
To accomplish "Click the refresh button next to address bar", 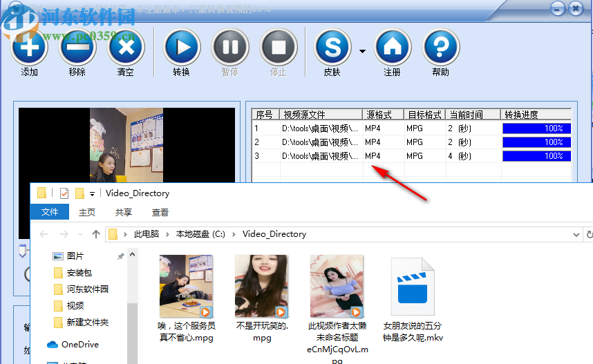I will click(x=589, y=235).
